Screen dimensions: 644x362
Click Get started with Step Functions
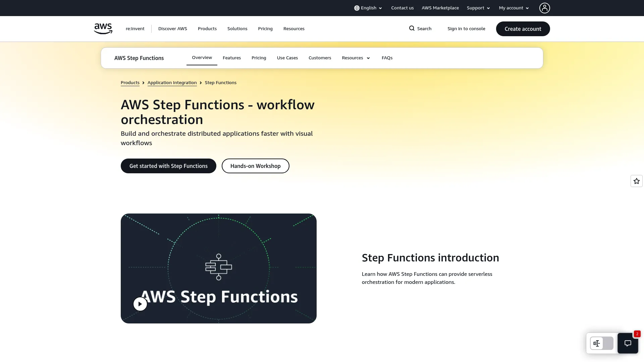point(168,166)
